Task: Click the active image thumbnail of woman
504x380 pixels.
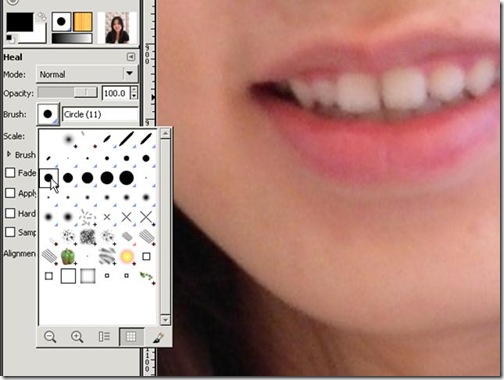Action: point(117,28)
